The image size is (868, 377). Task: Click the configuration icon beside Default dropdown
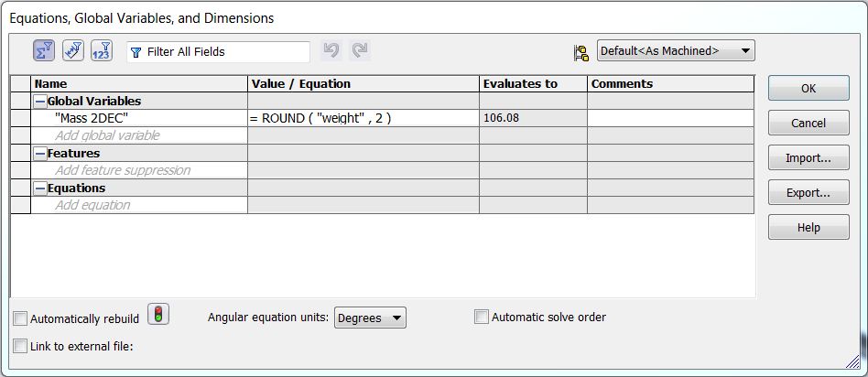581,52
